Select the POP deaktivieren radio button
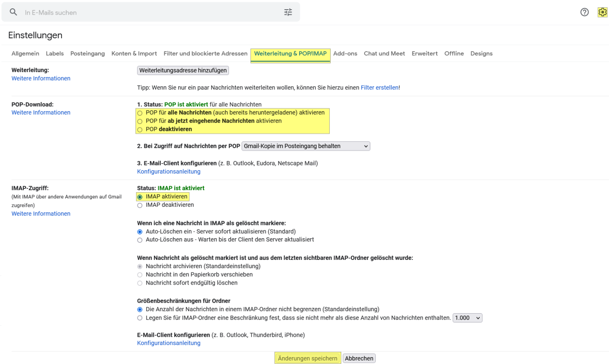Viewport: 609px width, 364px height. (x=140, y=129)
